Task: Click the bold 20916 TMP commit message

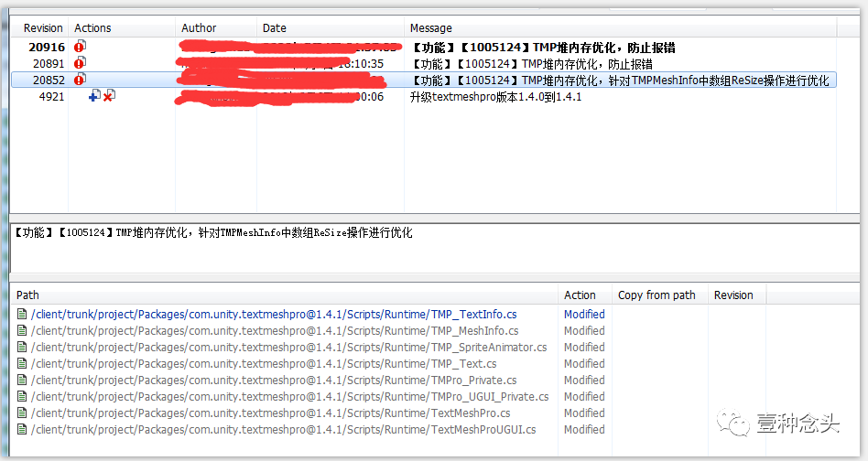Action: click(543, 47)
